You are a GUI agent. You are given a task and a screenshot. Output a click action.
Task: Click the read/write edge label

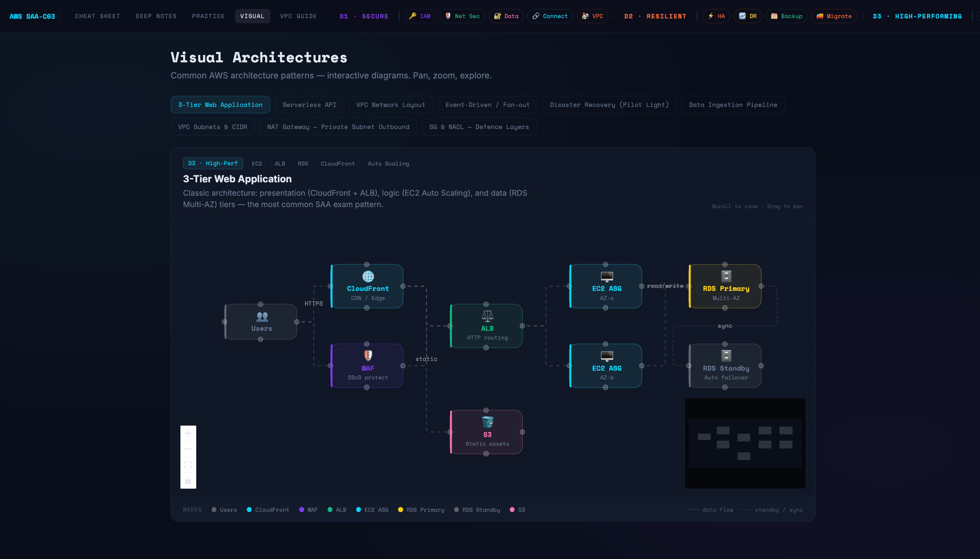pos(665,286)
